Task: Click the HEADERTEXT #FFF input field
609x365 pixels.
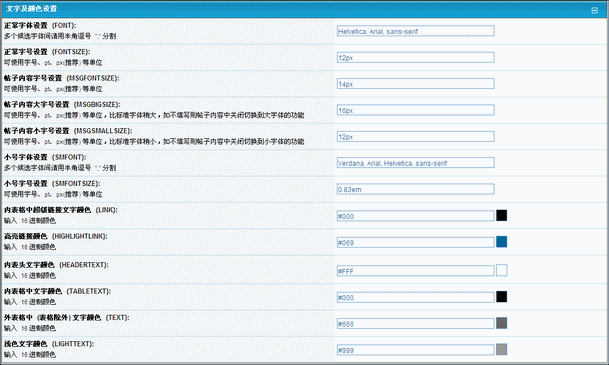Action: tap(416, 271)
